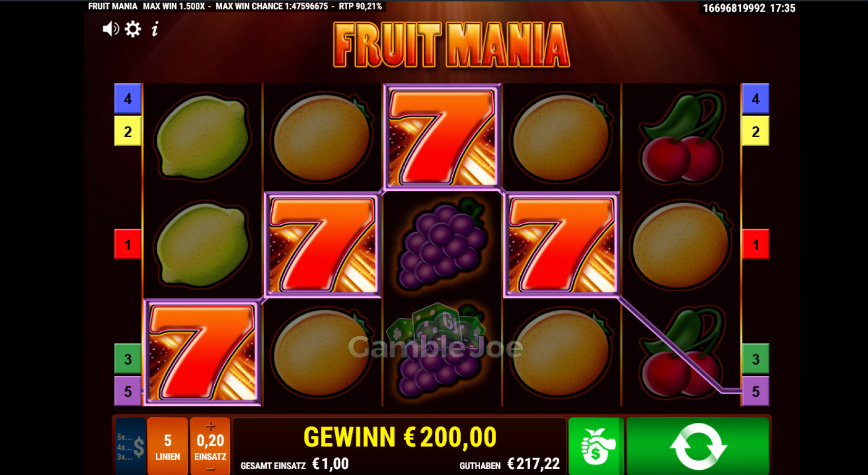Click the top right cherries symbol
Screen dimensions: 868x475
(x=681, y=137)
